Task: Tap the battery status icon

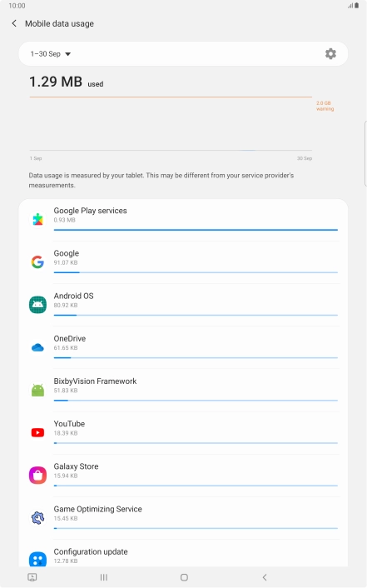Action: pyautogui.click(x=356, y=6)
